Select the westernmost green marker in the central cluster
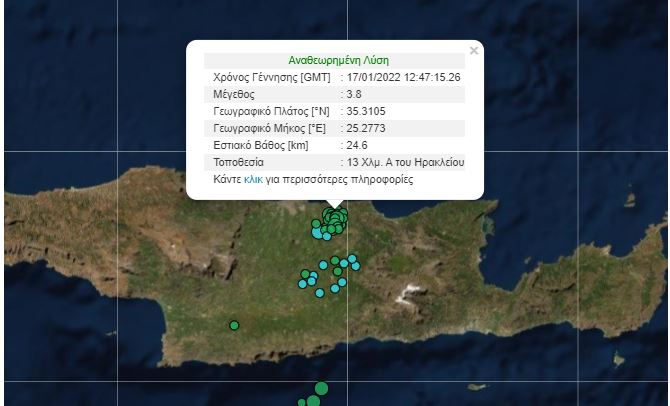Viewport: 670px width, 406px height. tap(305, 274)
